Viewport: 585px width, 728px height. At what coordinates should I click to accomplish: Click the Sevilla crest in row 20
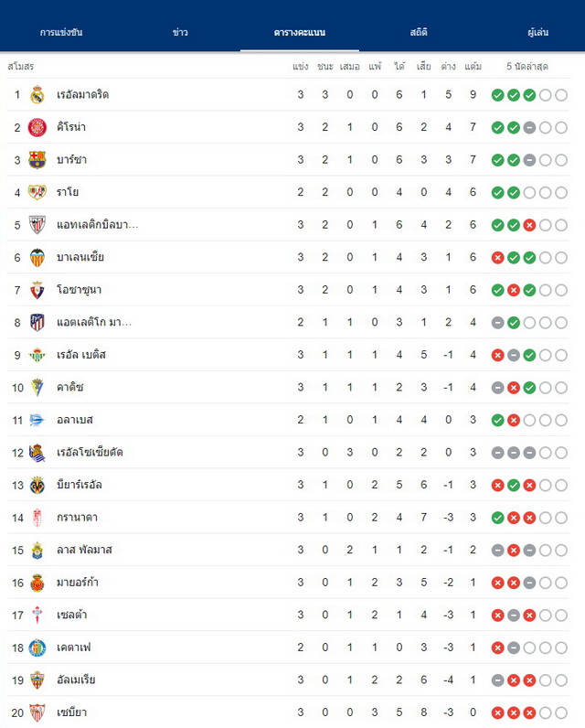pyautogui.click(x=37, y=712)
